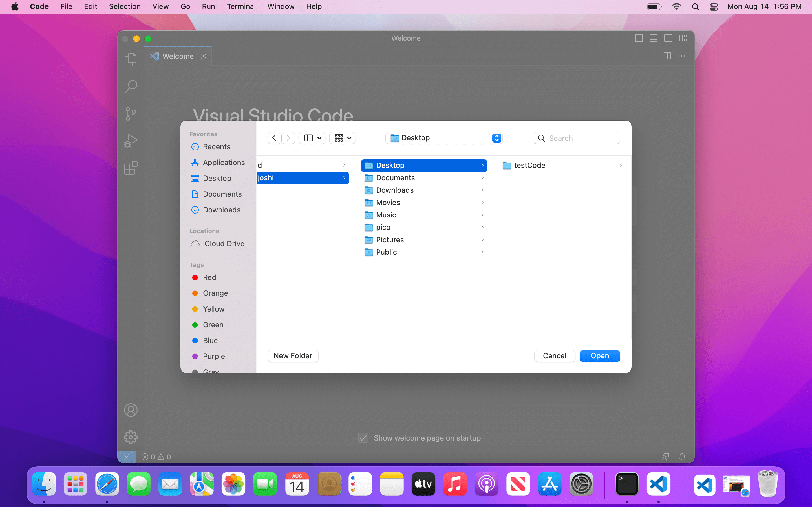Click the Search icon in activity bar
This screenshot has width=812, height=507.
(x=131, y=86)
